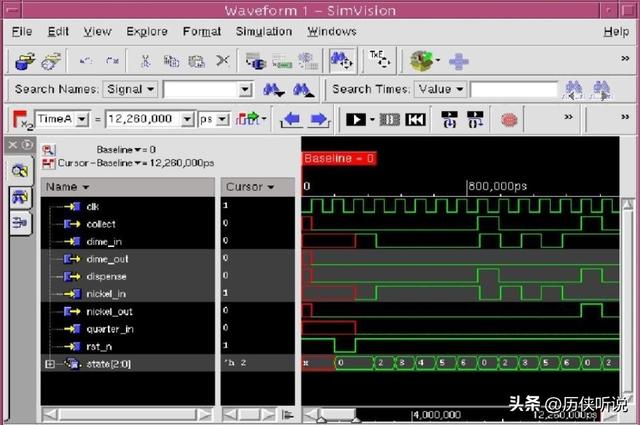
Task: Expand the state[2:0] bus signal
Action: coord(50,364)
